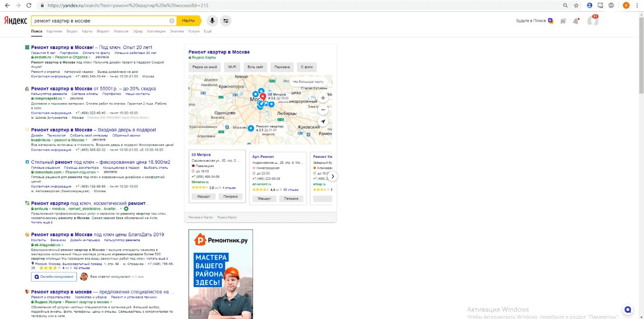Click the Yandex Plus badge icon

point(550,21)
